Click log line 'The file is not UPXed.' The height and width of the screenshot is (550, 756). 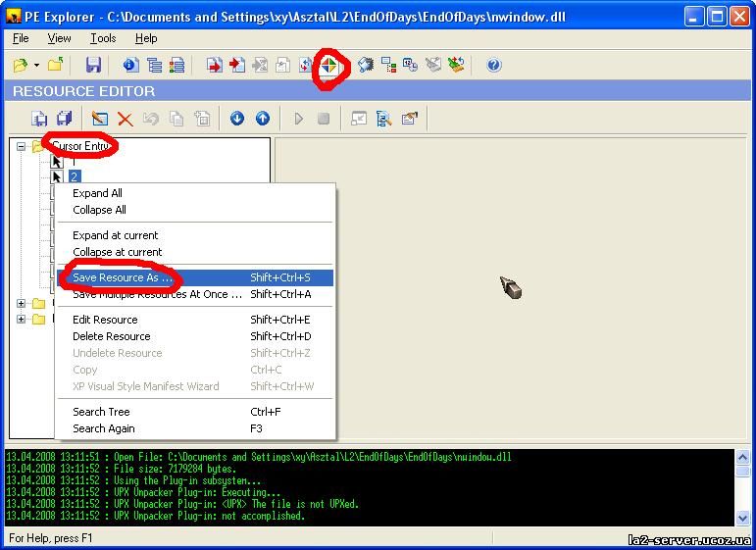(x=305, y=504)
